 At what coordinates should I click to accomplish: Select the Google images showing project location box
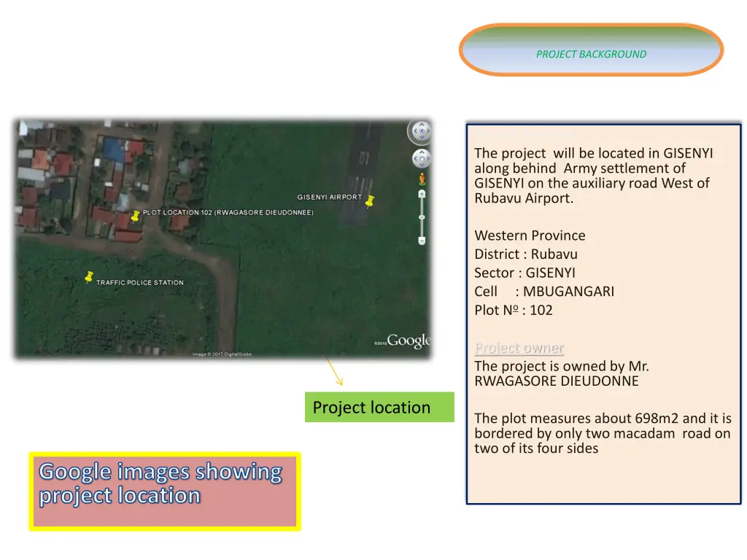[164, 491]
